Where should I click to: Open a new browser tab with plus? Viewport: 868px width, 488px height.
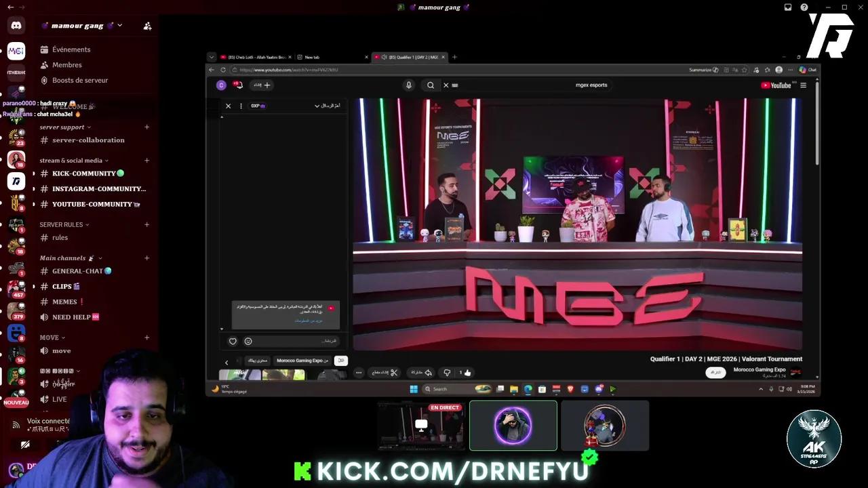[x=454, y=57]
